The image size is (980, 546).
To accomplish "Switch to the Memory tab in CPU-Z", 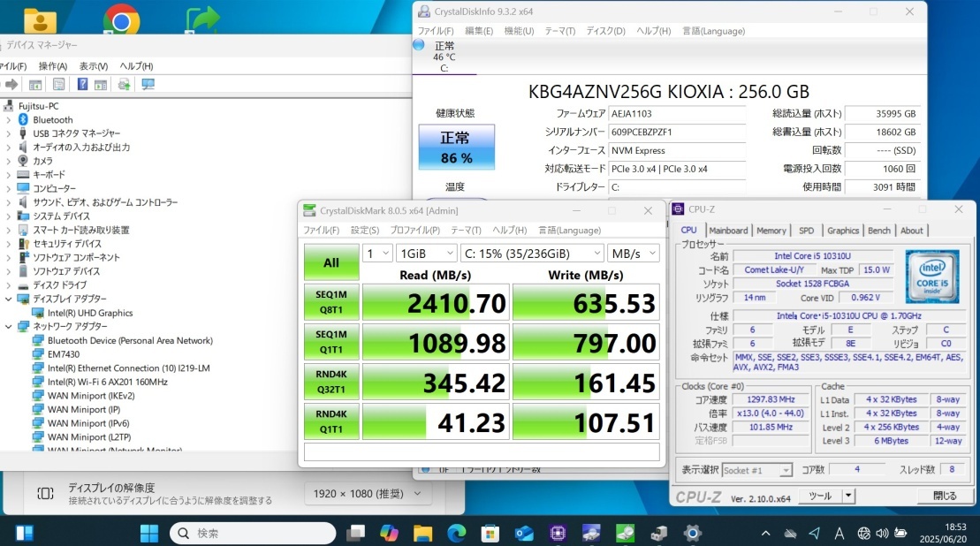I will click(771, 231).
